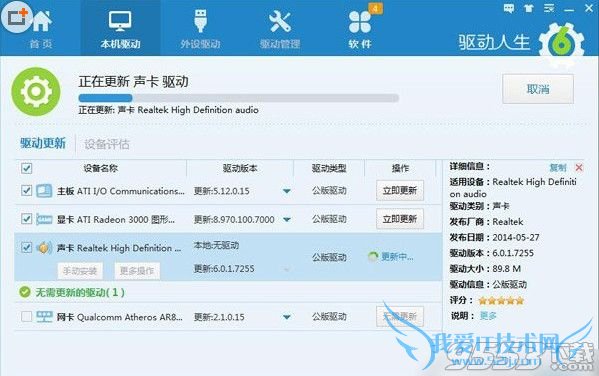Toggle the select-all header checkbox
Viewport: 599px width, 376px height.
tap(26, 168)
